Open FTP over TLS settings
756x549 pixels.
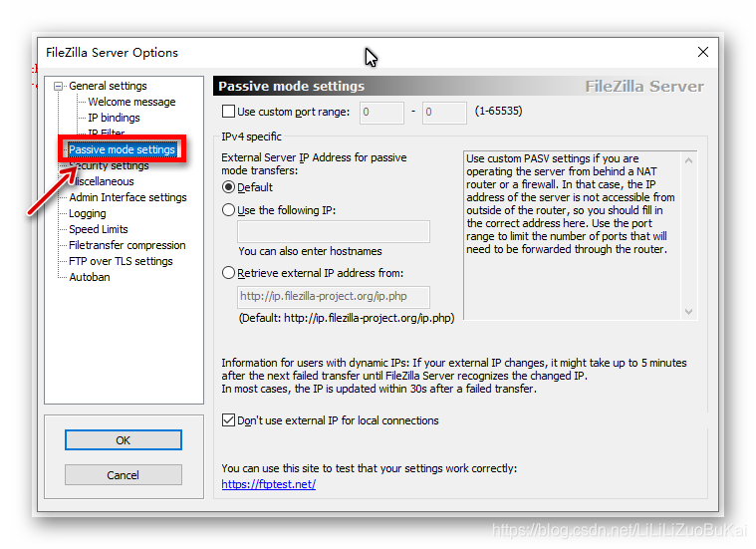[121, 261]
